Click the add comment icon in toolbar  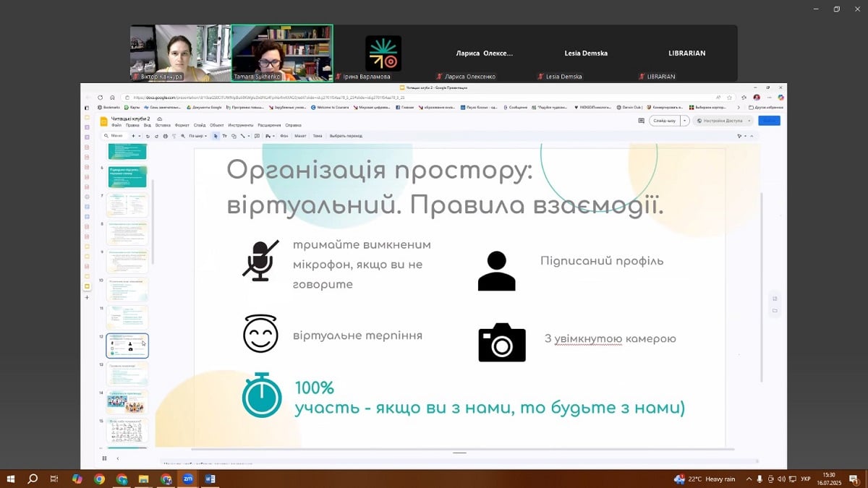tap(257, 136)
